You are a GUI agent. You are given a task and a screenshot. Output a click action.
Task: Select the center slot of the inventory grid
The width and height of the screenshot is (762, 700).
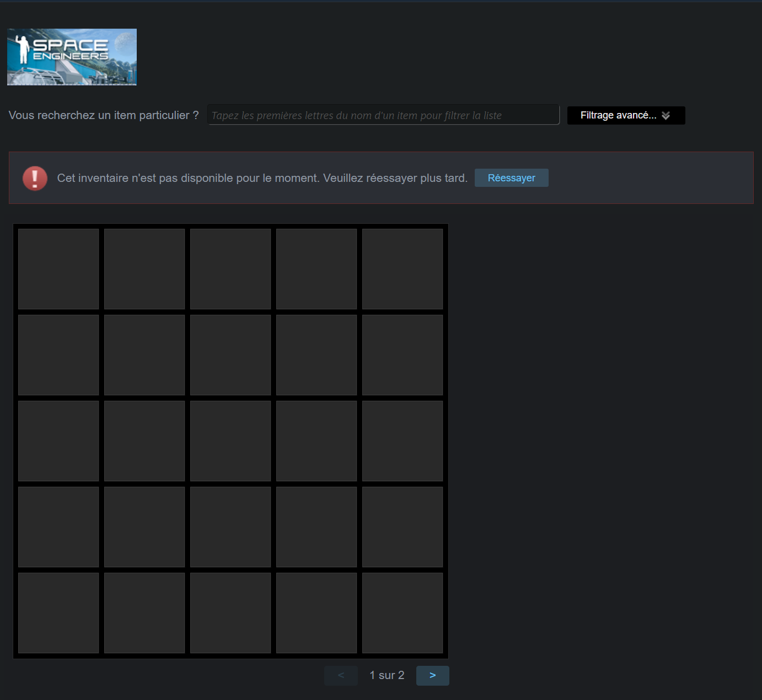tap(230, 441)
